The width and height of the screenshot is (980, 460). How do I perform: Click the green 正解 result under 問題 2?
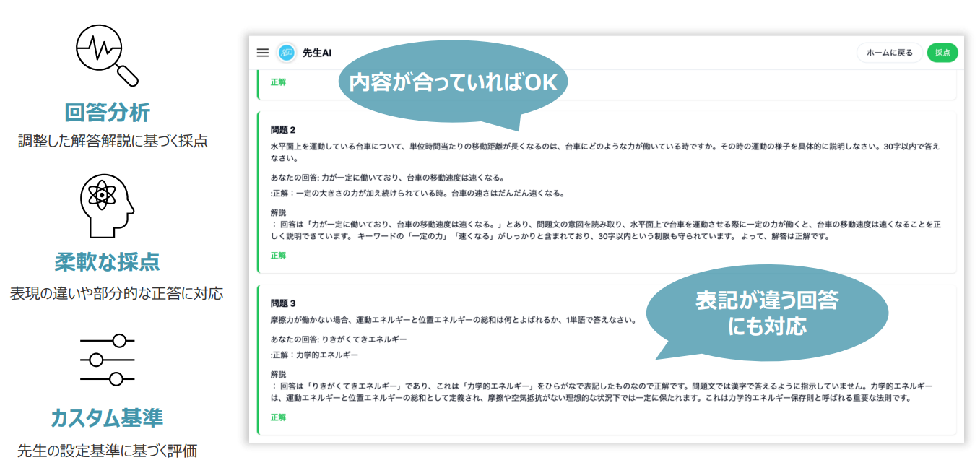278,256
